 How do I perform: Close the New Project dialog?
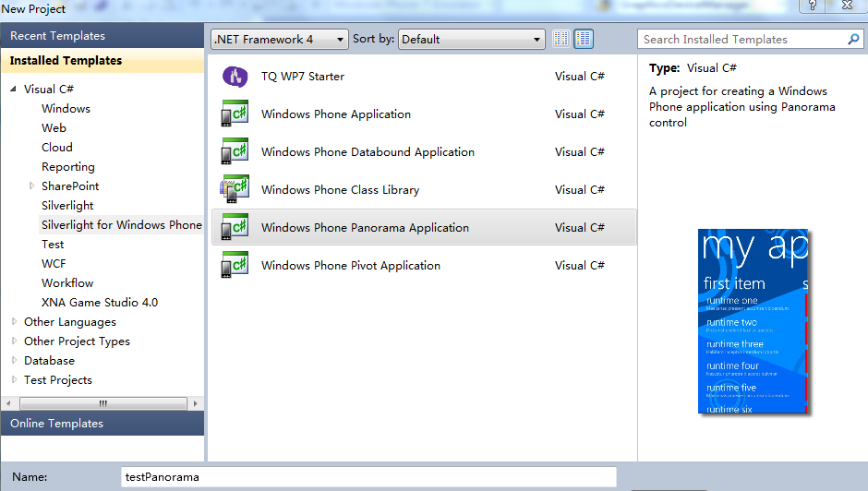point(847,6)
